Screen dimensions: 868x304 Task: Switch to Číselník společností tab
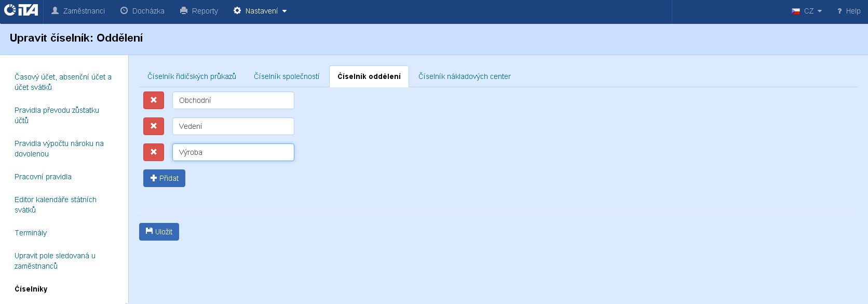tap(287, 76)
